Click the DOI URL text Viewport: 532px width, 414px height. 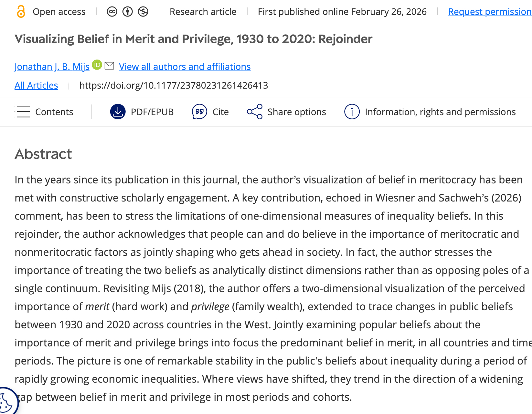pos(174,85)
